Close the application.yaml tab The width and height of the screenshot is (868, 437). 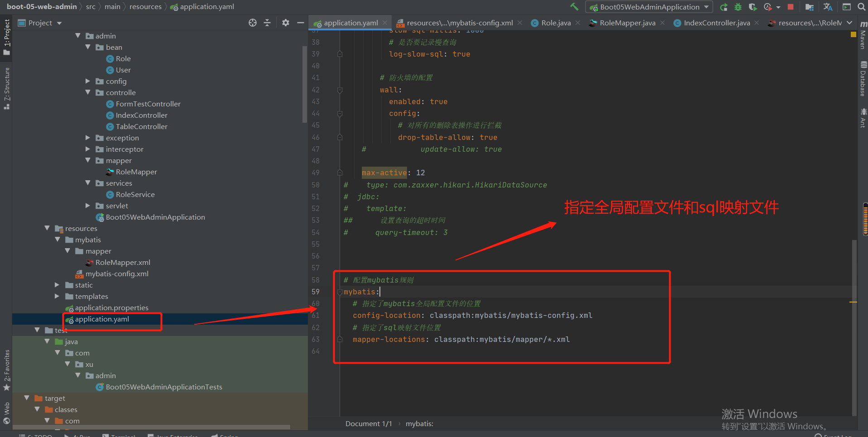point(385,23)
